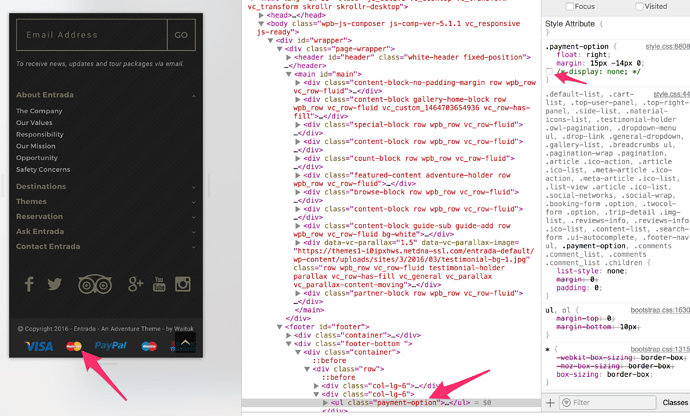Click the Facebook icon in footer
Screen dimensions: 690x416
(29, 284)
